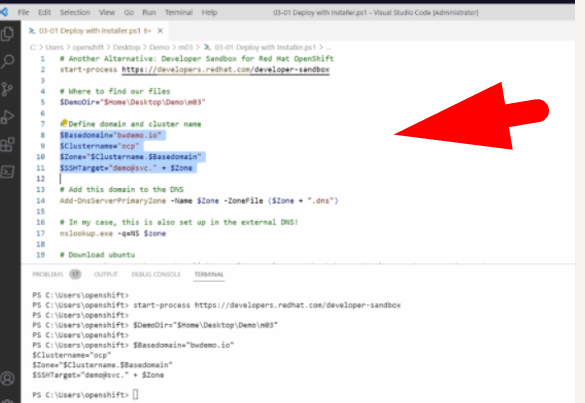The width and height of the screenshot is (585, 403).
Task: Open the Search view icon
Action: click(x=7, y=61)
